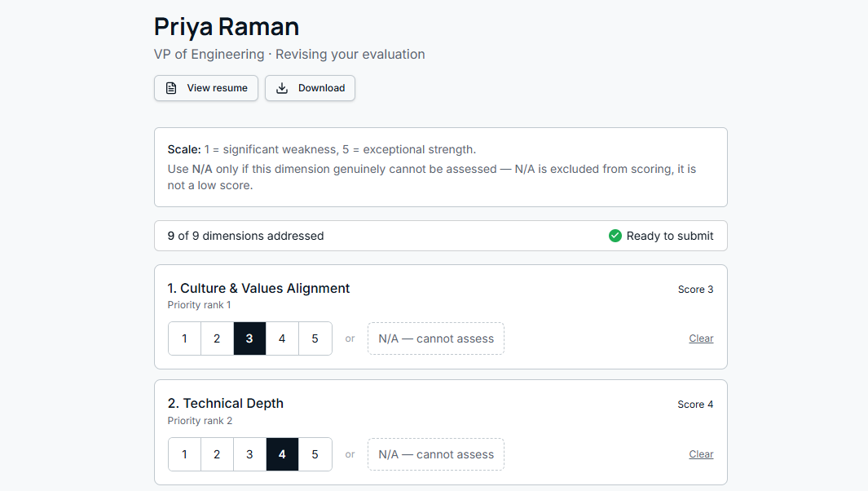Click the green Ready to submit checkmark
Viewport: 868px width, 491px height.
[615, 236]
